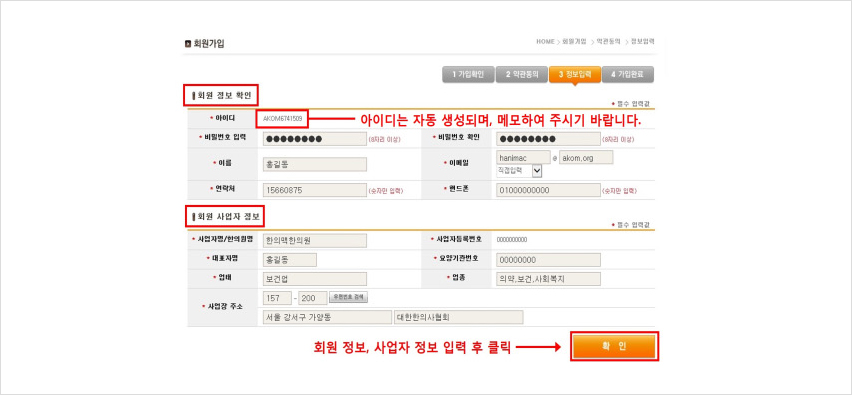
Task: Go to step tab 4 가입완료
Action: (628, 74)
